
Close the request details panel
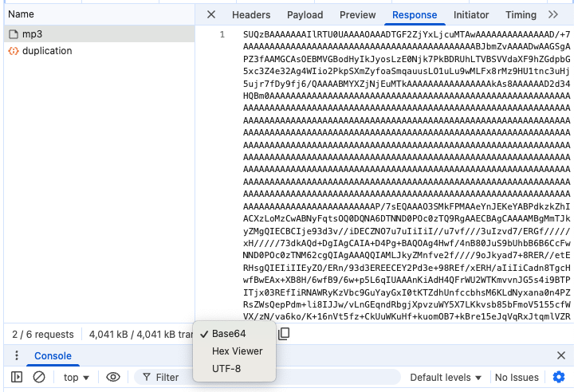211,14
